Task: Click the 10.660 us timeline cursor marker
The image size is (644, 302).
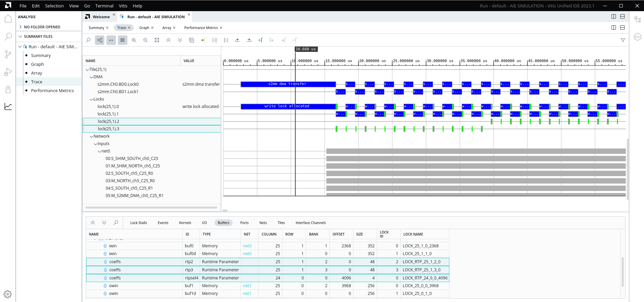Action: click(306, 49)
